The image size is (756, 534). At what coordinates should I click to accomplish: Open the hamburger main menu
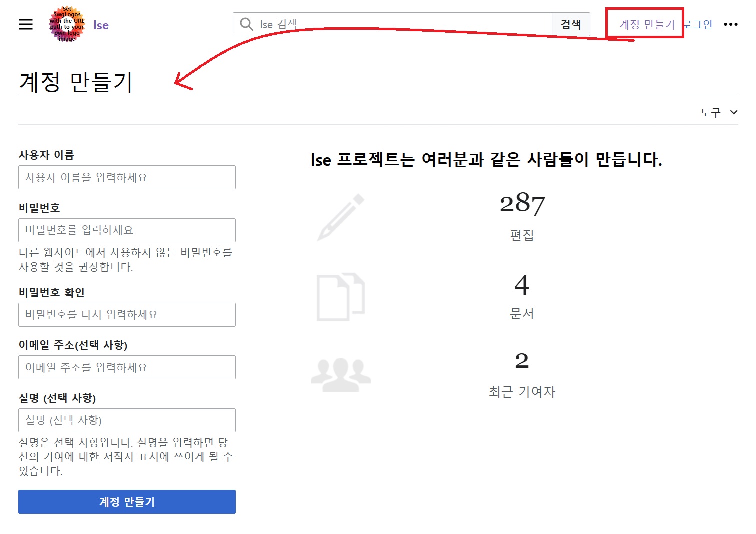[26, 24]
